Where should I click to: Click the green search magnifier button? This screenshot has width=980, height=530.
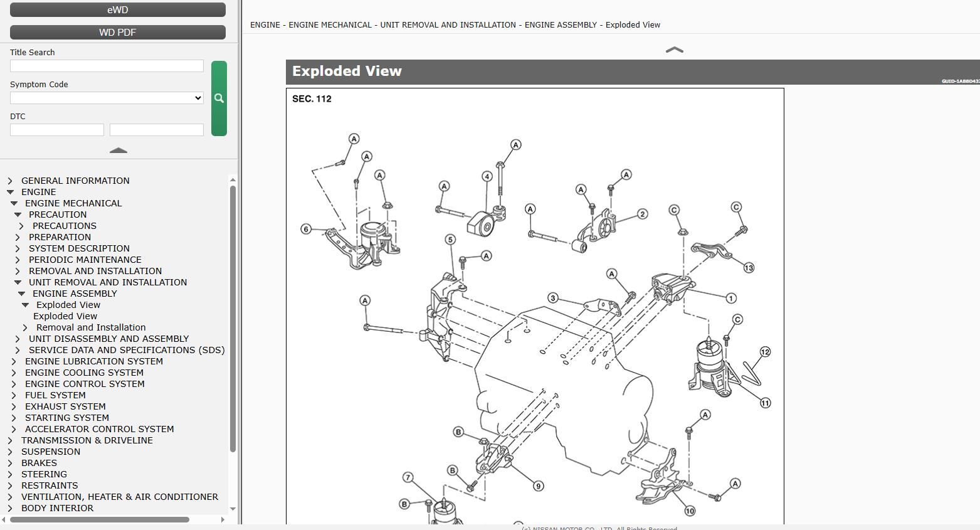(x=219, y=98)
